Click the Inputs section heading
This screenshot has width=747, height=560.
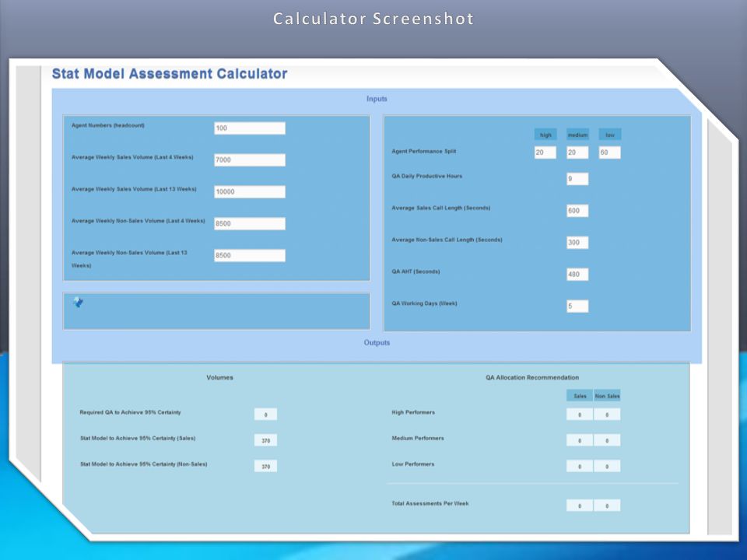[x=377, y=99]
